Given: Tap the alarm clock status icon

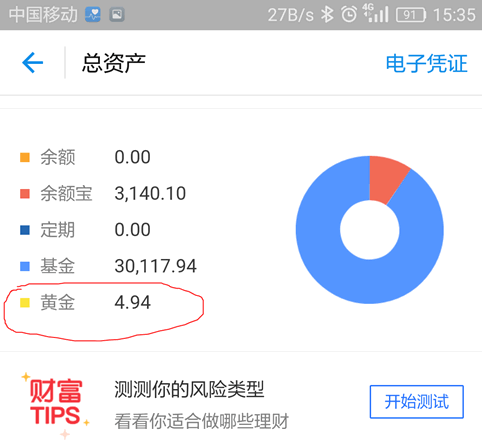Looking at the screenshot, I should tap(349, 15).
